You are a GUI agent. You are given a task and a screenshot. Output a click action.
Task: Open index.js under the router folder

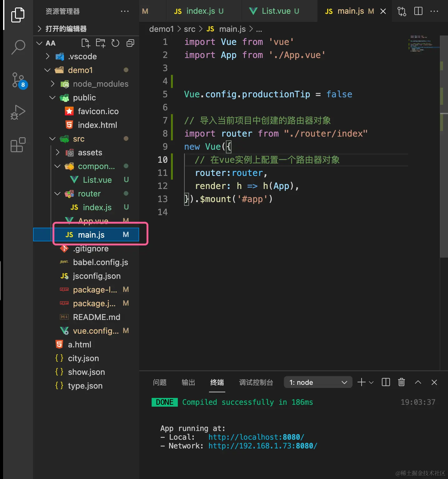tap(86, 207)
